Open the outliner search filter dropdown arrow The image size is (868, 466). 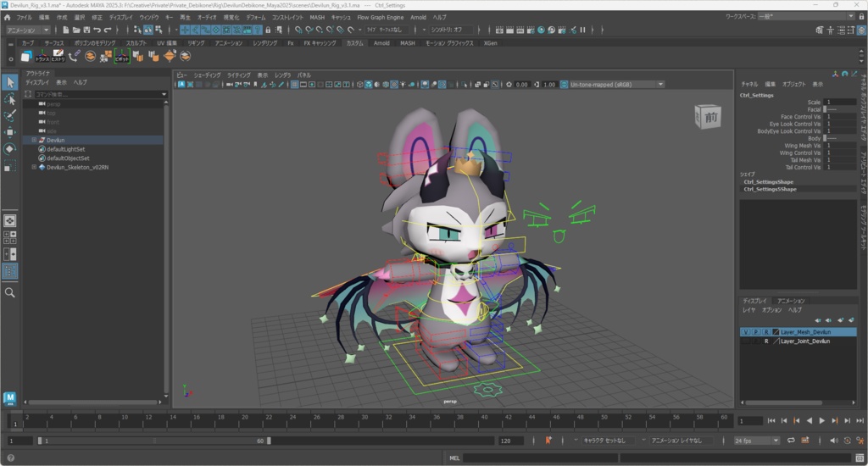(164, 94)
